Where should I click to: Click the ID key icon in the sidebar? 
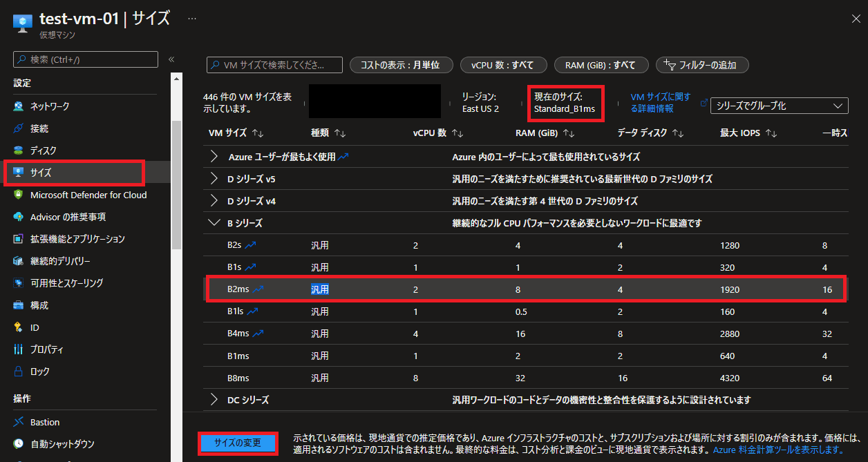tap(19, 327)
